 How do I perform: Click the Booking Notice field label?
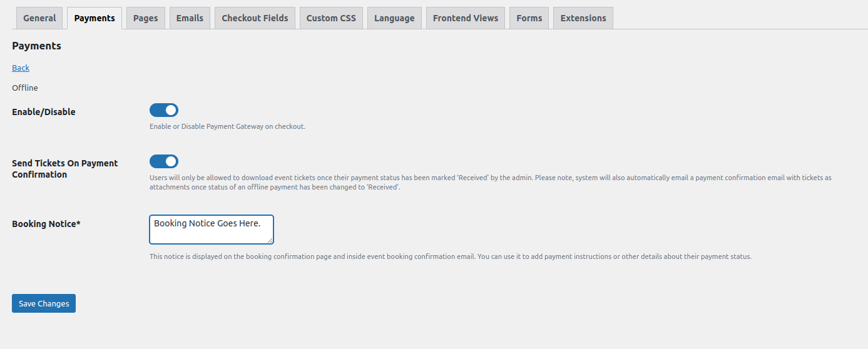point(46,224)
